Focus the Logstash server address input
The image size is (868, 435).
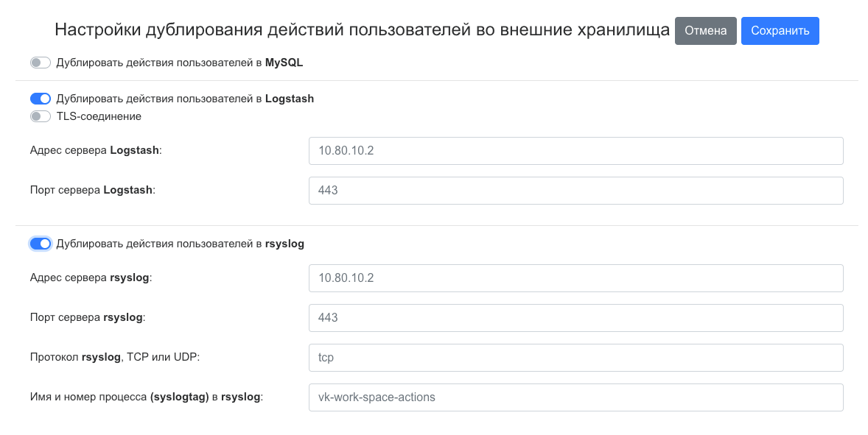click(x=575, y=151)
